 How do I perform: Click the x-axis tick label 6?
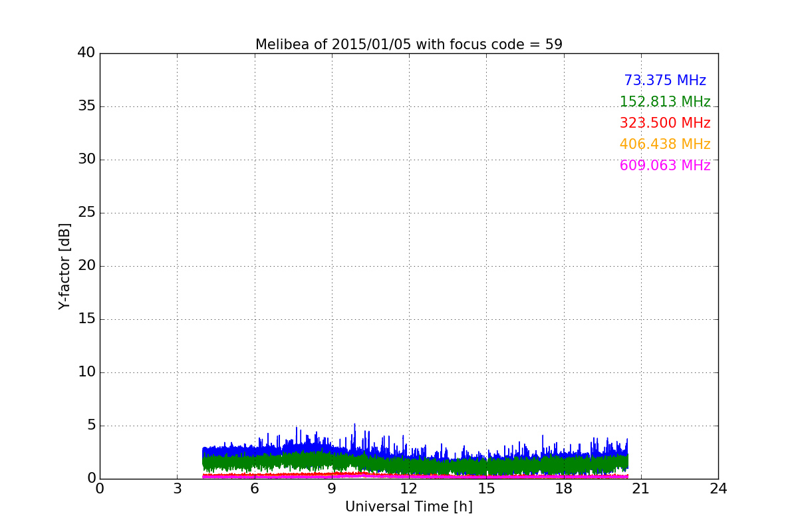[254, 489]
